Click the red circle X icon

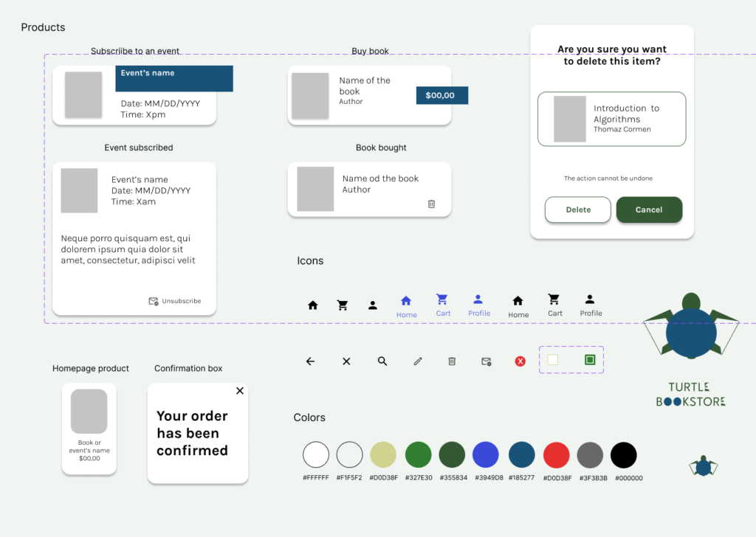pyautogui.click(x=520, y=361)
